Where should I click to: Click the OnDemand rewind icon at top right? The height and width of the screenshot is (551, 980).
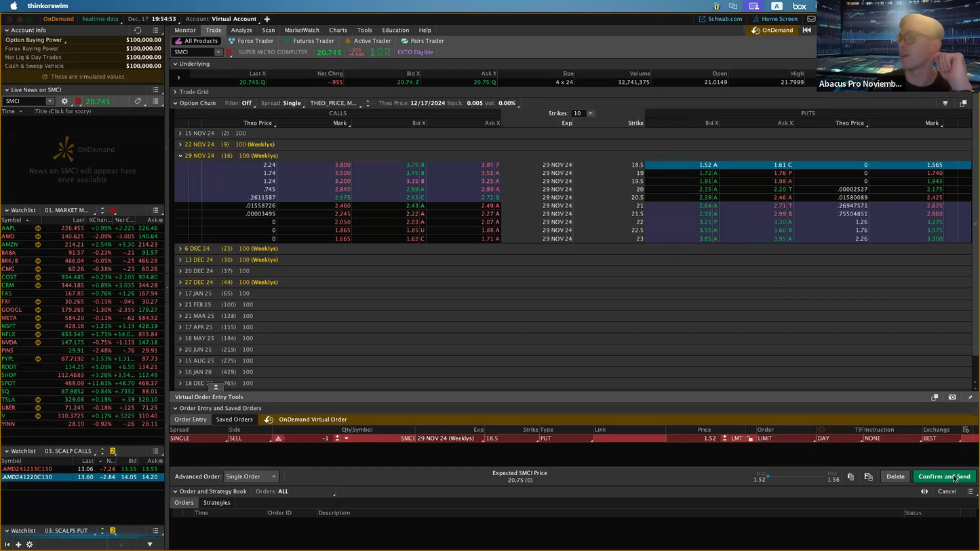pyautogui.click(x=806, y=30)
